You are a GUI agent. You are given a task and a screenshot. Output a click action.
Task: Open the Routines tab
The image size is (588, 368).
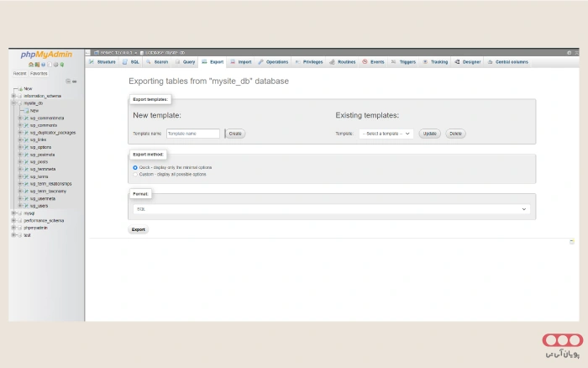pos(343,62)
